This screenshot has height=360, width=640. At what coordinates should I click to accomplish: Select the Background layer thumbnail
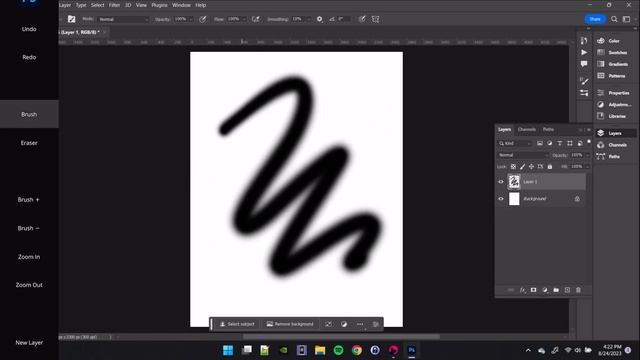click(514, 199)
